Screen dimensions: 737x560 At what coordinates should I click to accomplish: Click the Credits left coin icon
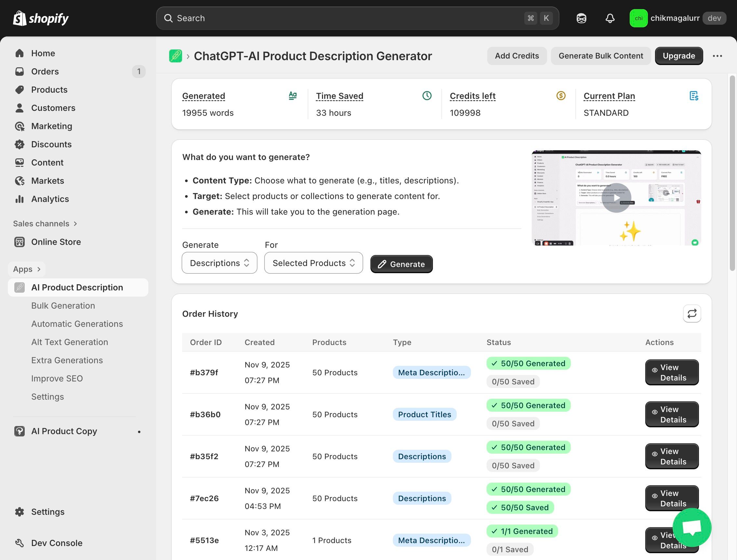click(x=561, y=96)
